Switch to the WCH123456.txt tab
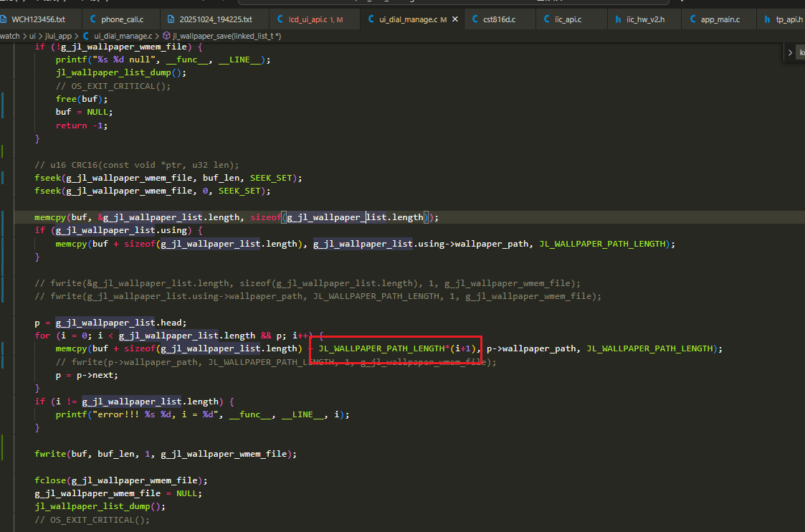Image resolution: width=805 pixels, height=532 pixels. tap(38, 19)
